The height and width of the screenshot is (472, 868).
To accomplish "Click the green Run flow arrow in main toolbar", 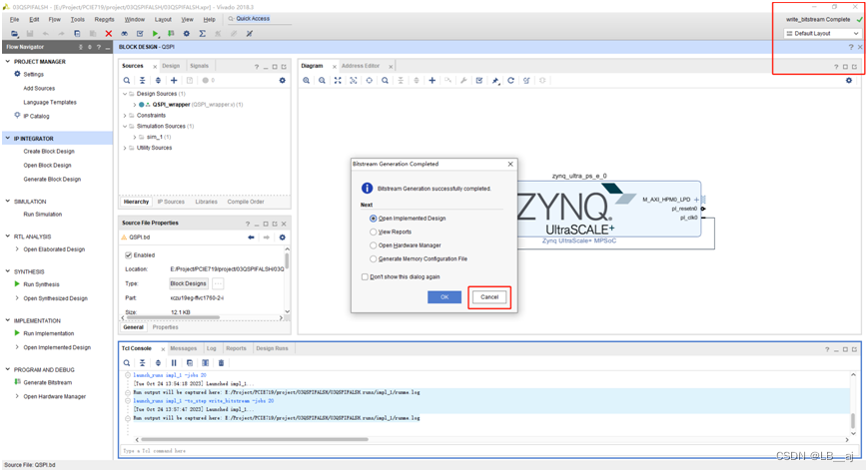I will (x=156, y=34).
